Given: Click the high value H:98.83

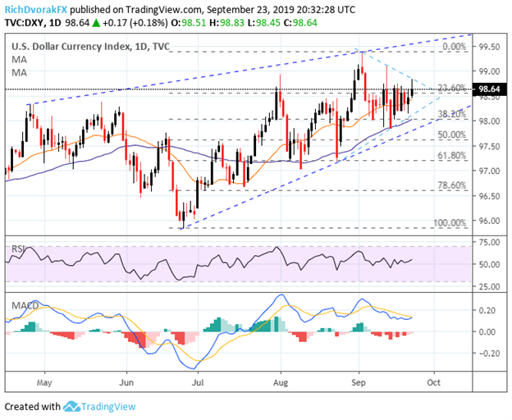Looking at the screenshot, I should 226,23.
